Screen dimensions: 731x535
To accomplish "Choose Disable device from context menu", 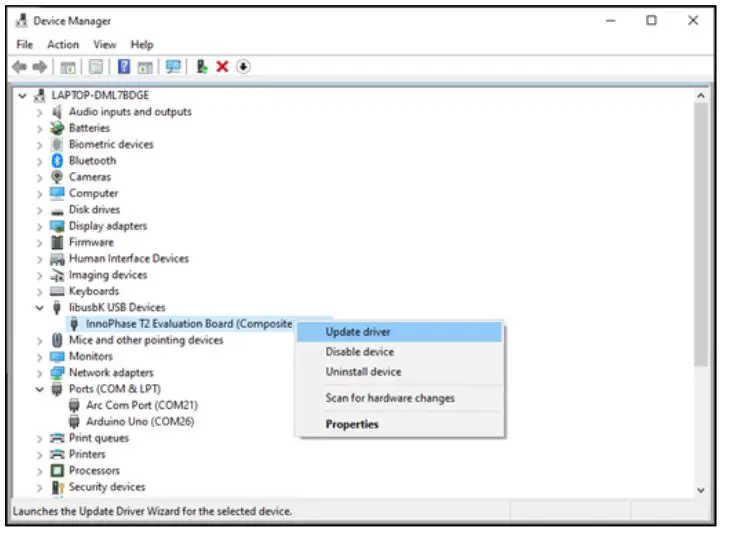I will (400, 352).
